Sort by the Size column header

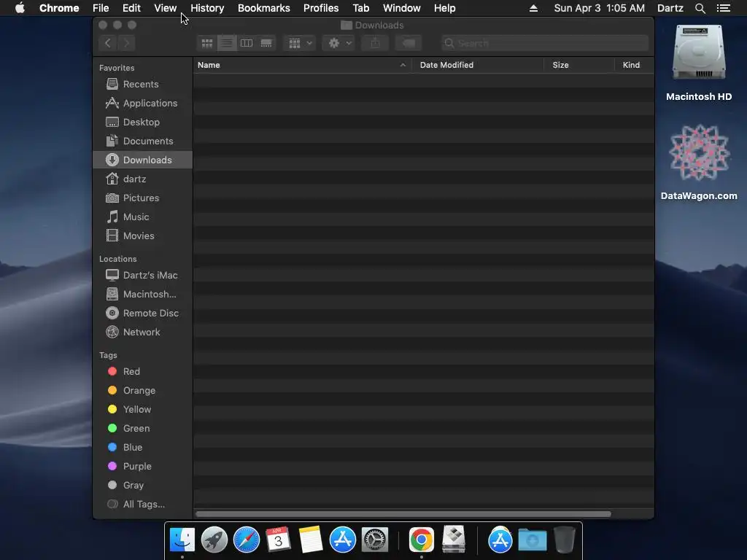click(579, 65)
